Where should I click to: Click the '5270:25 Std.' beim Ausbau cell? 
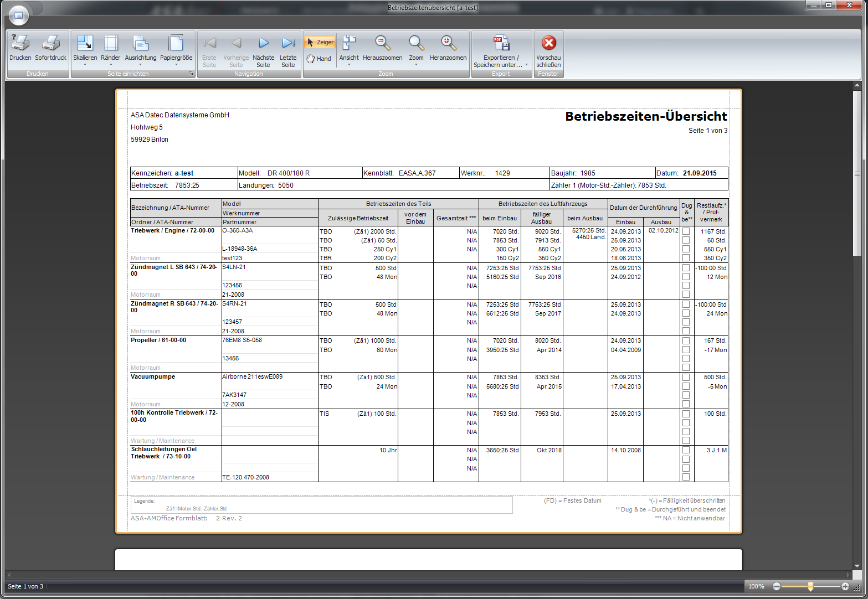589,230
